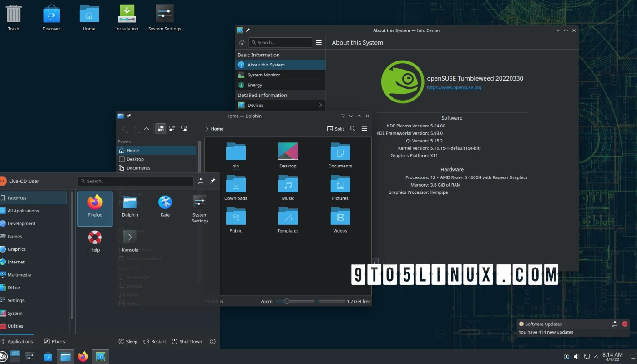The height and width of the screenshot is (364, 637).
Task: Click the Restart button
Action: (155, 341)
